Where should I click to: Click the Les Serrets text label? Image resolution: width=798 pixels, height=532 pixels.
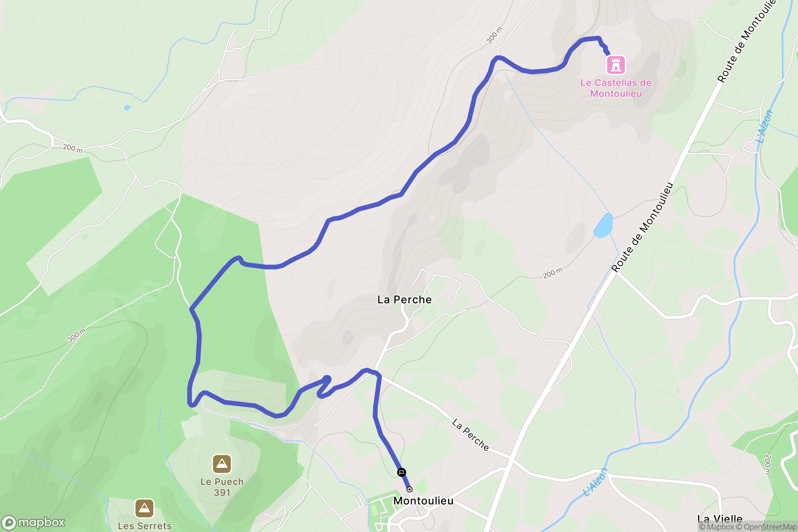click(144, 526)
